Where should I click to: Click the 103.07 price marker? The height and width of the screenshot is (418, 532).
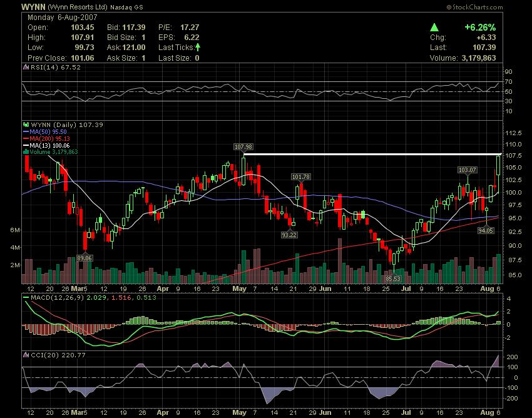coord(467,170)
